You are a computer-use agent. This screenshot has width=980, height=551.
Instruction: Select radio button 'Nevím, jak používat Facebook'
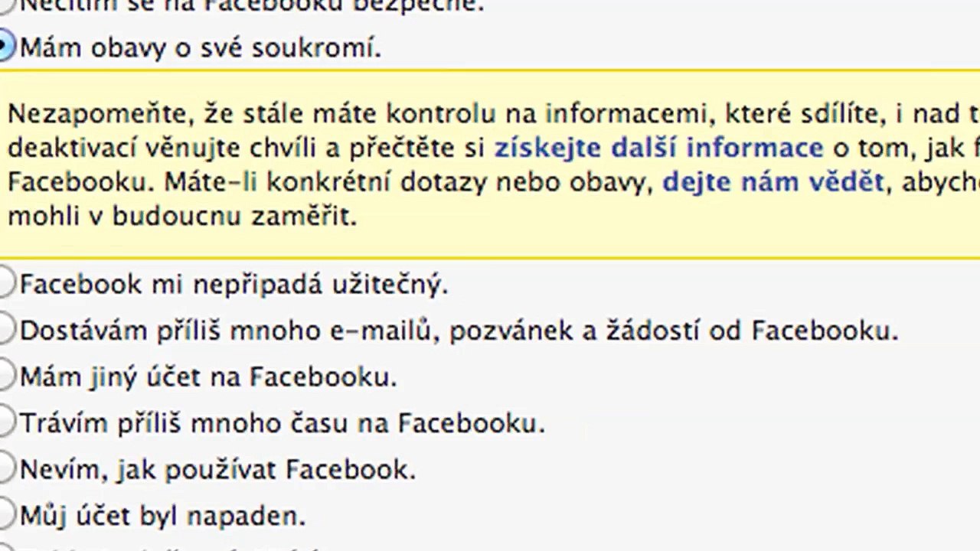point(6,468)
